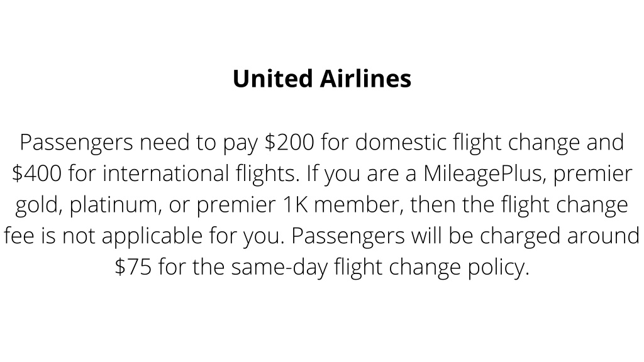This screenshot has width=644, height=362.
Task: Select the word same-day
Action: (x=279, y=268)
